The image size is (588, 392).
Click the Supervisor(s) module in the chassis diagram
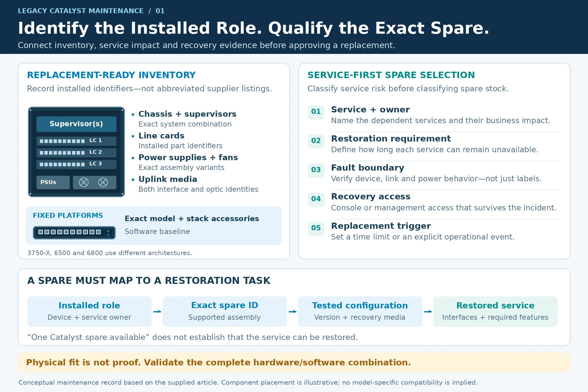tap(76, 124)
